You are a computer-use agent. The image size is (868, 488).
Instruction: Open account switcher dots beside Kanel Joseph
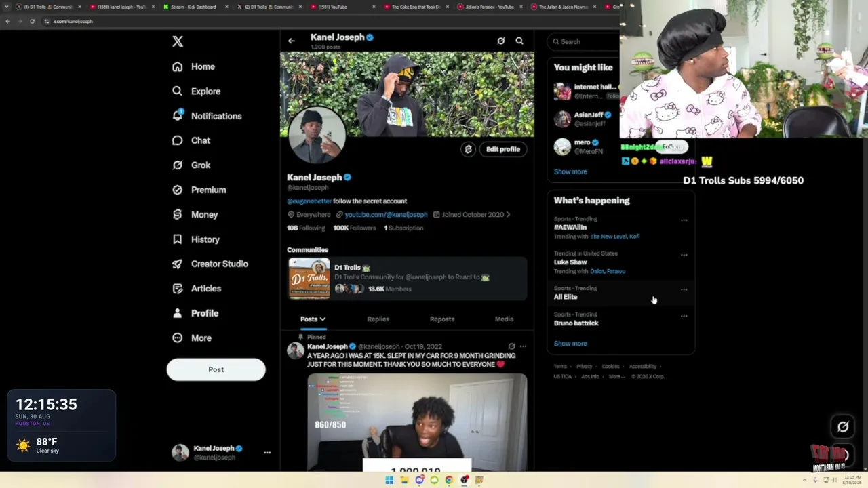click(x=267, y=453)
